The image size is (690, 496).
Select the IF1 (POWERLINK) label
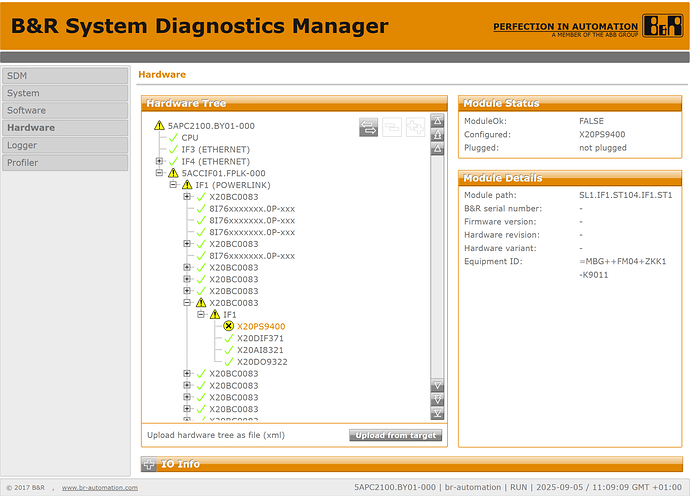click(233, 185)
